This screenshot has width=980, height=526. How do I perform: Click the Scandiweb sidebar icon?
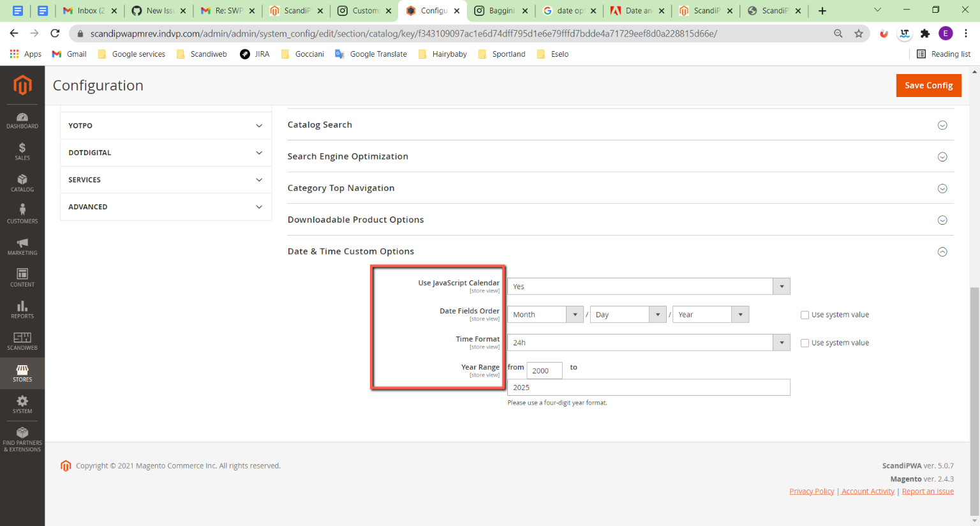(x=22, y=342)
